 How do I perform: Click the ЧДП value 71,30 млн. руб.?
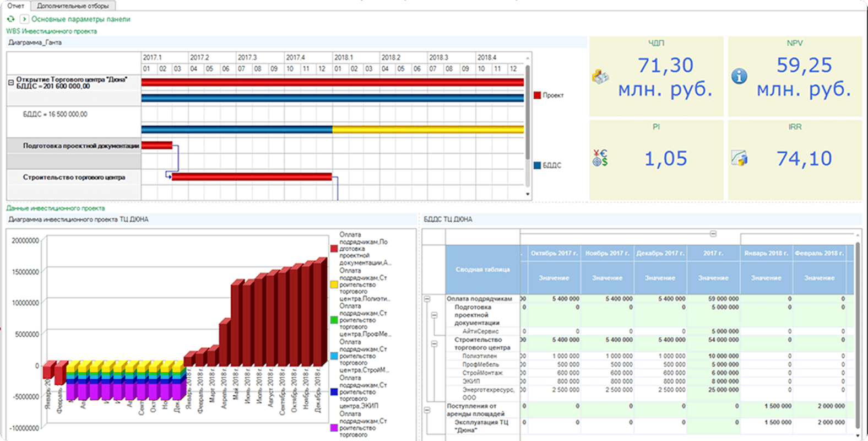[x=665, y=77]
